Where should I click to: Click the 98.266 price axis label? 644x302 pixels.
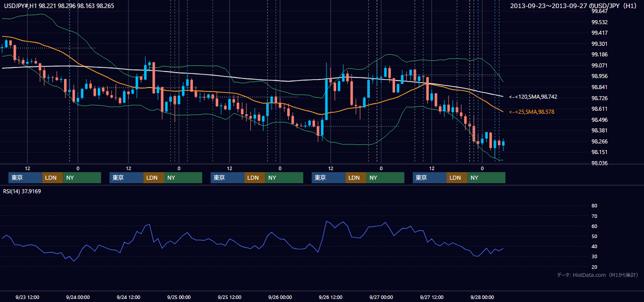[x=599, y=141]
